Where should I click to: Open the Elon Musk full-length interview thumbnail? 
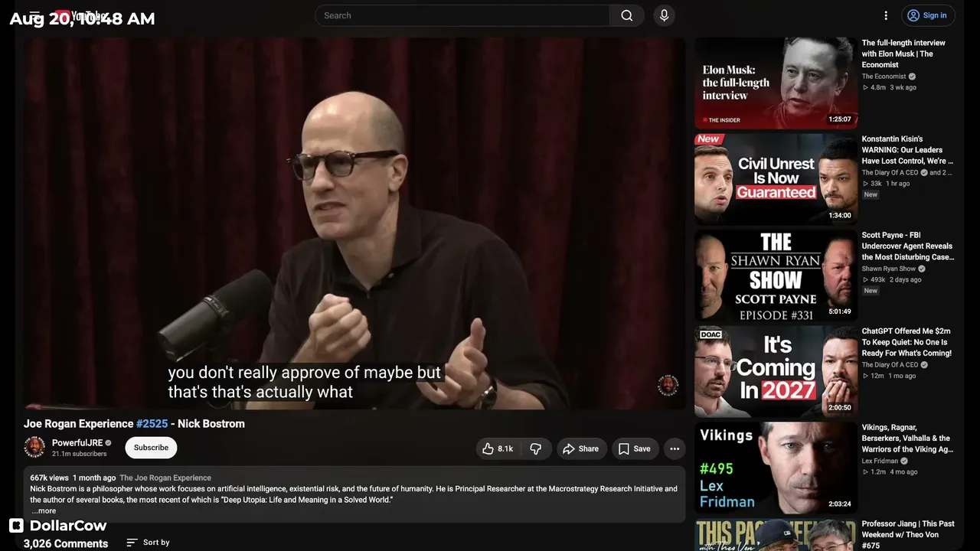tap(776, 83)
